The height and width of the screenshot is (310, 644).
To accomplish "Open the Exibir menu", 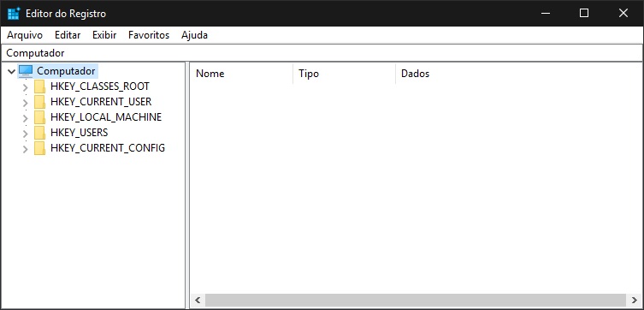I will 104,35.
